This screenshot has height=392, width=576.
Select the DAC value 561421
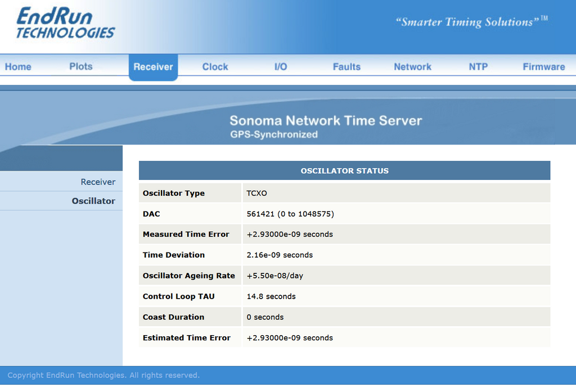coord(260,214)
